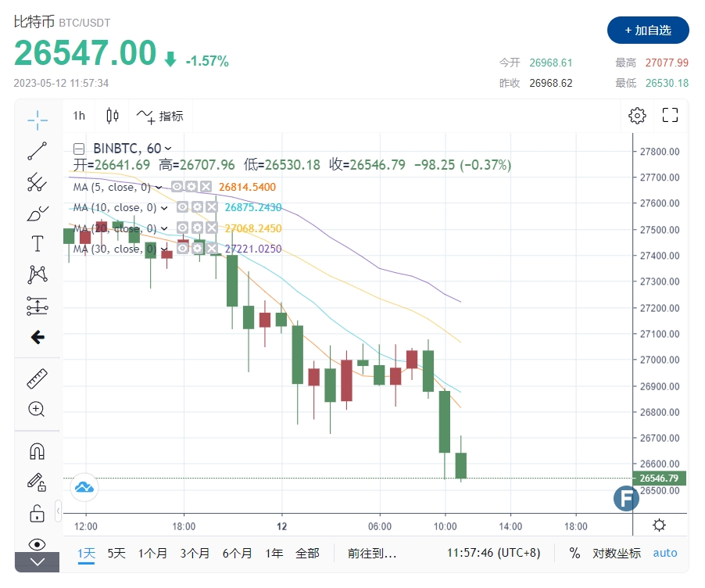Select the crosshair cursor tool
The width and height of the screenshot is (705, 588).
tap(37, 120)
